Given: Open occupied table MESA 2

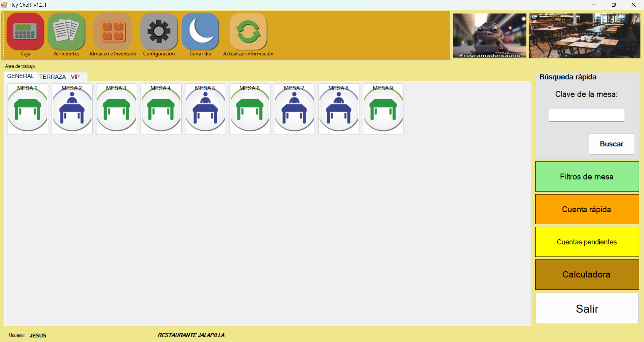Looking at the screenshot, I should (72, 109).
